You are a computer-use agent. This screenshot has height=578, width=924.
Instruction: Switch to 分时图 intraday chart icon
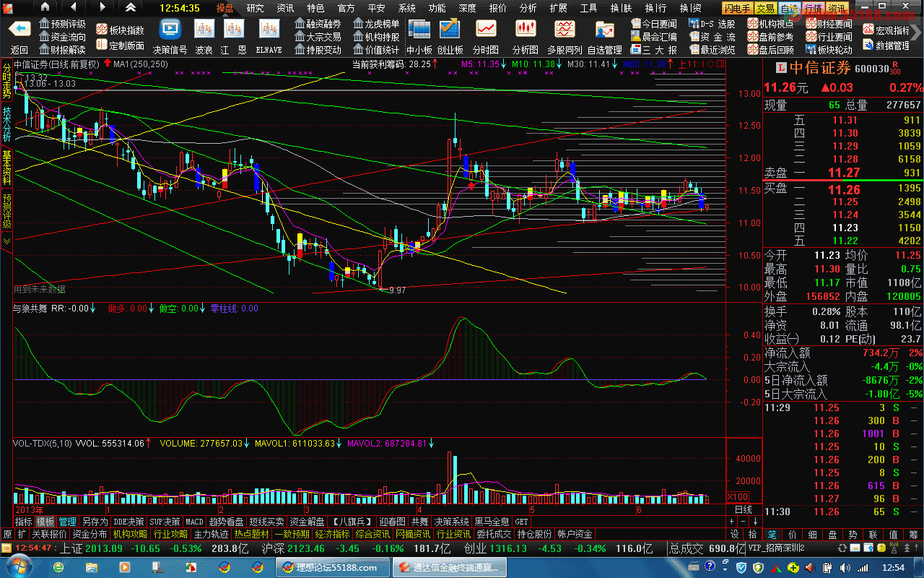[486, 29]
